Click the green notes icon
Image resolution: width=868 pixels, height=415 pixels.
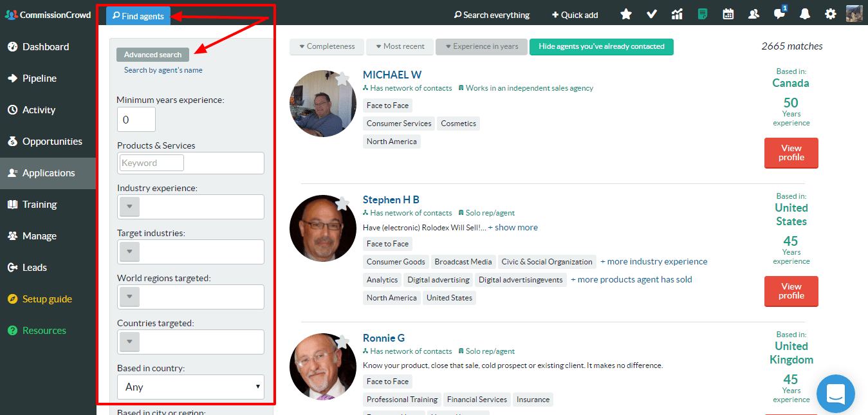703,14
